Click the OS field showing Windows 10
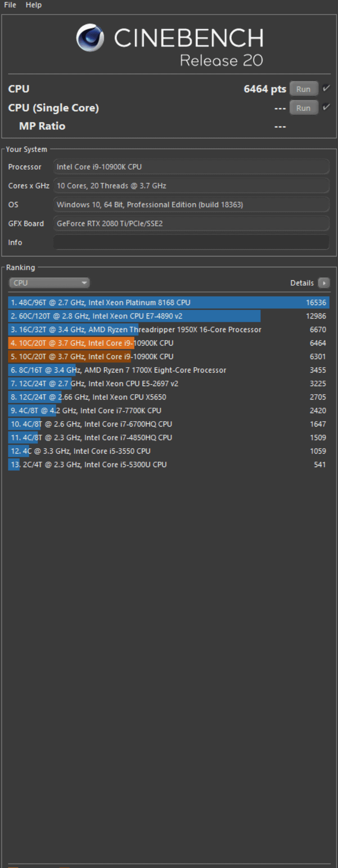The width and height of the screenshot is (338, 868). (x=191, y=204)
